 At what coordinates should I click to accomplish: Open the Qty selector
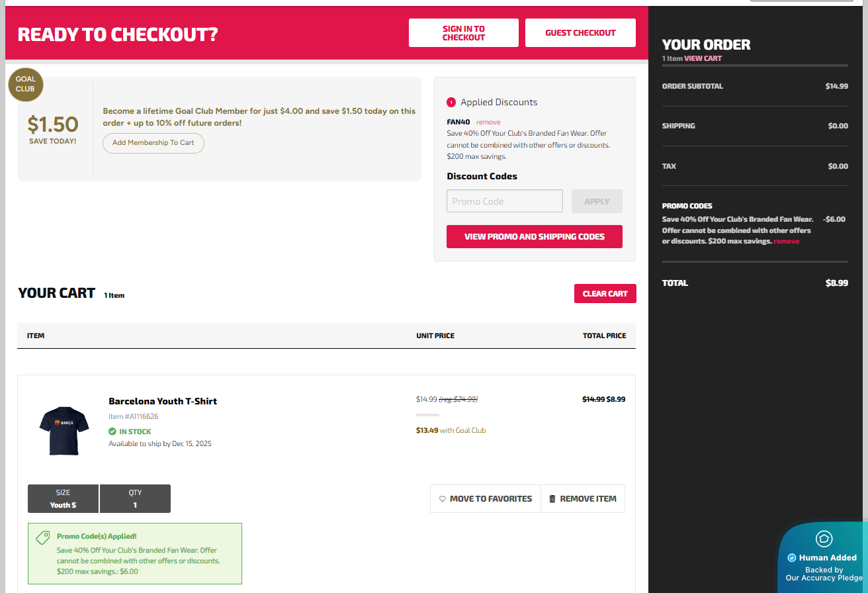pos(135,498)
